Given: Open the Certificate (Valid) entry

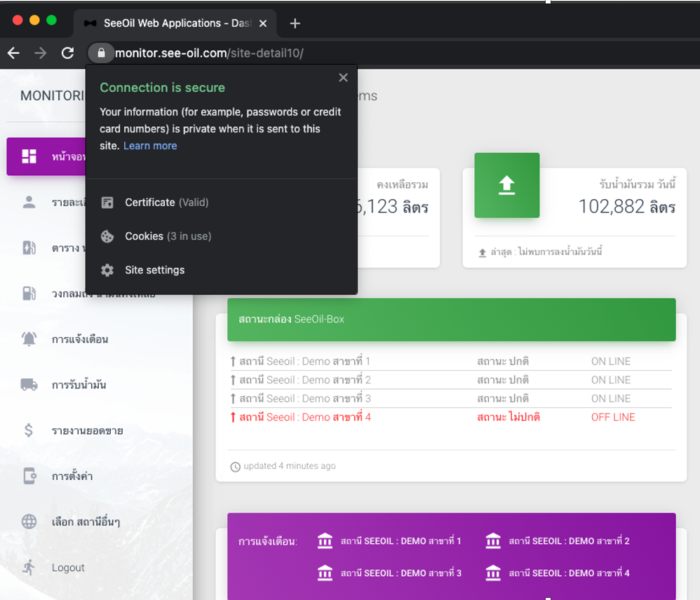Looking at the screenshot, I should click(166, 203).
